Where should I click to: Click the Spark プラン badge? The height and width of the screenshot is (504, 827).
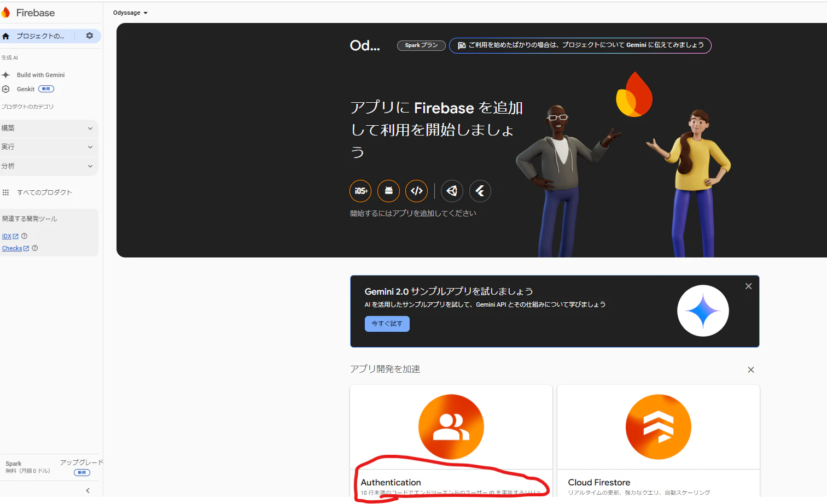click(x=421, y=45)
